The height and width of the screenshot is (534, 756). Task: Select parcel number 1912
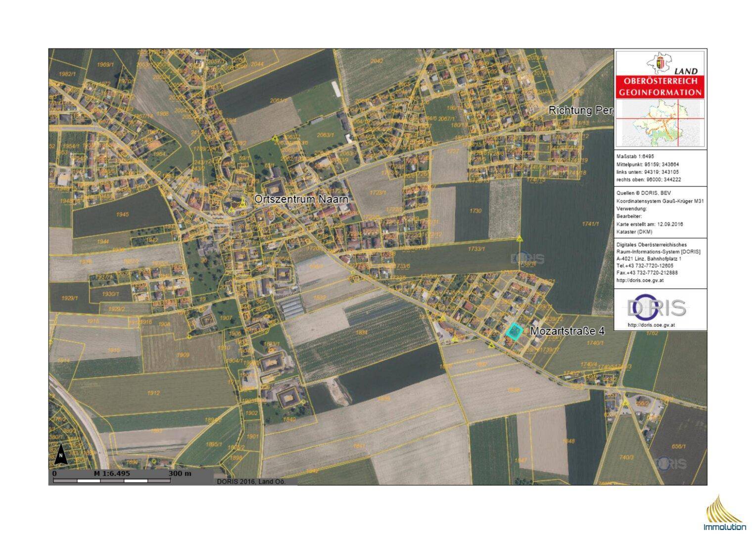(x=153, y=393)
